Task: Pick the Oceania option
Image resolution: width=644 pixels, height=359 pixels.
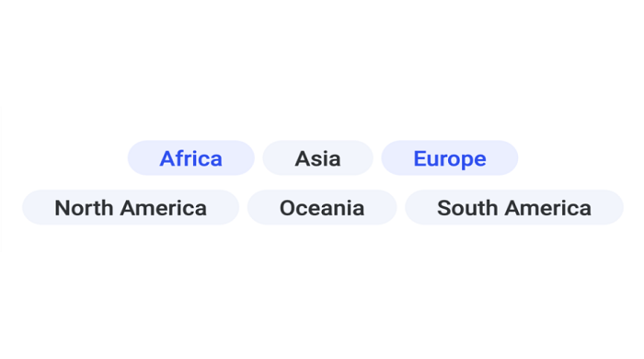Action: click(322, 207)
